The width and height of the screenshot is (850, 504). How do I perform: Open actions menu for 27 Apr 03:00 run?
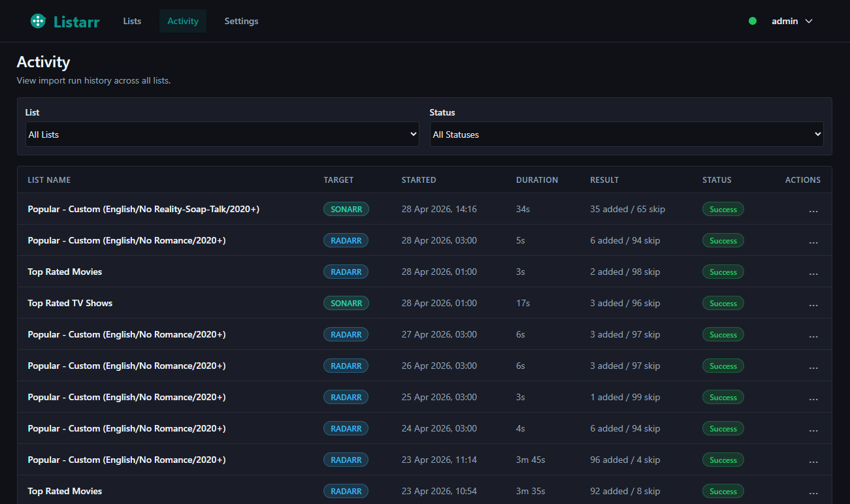pos(813,336)
